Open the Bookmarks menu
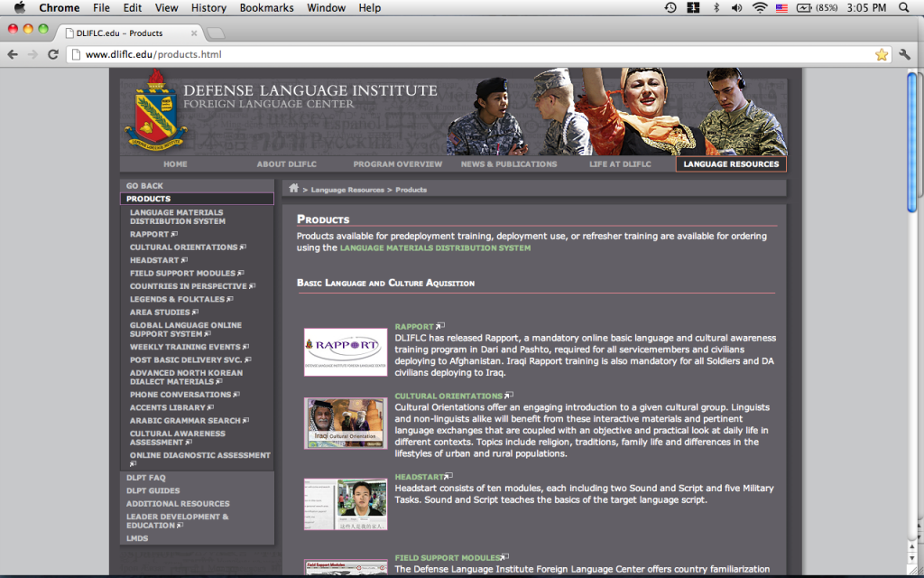924x578 pixels. 266,7
